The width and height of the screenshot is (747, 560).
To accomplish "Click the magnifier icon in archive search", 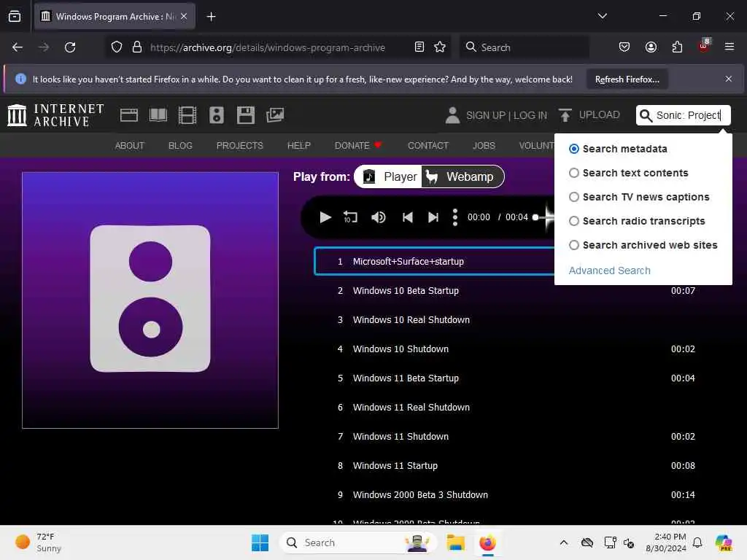I will tap(646, 115).
